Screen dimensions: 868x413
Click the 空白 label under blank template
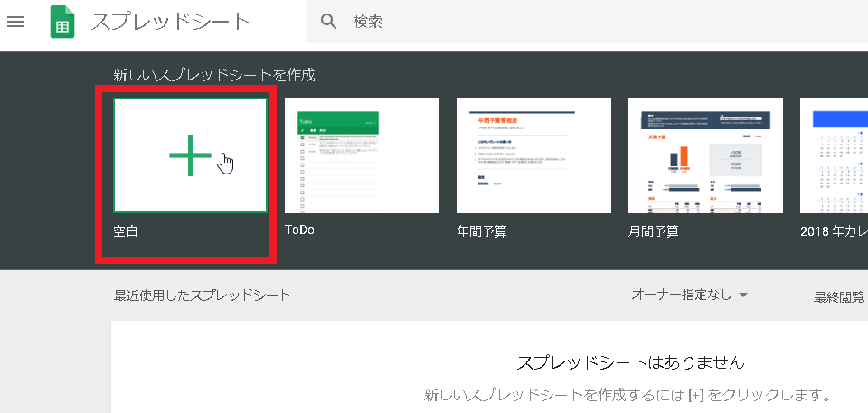pos(126,231)
